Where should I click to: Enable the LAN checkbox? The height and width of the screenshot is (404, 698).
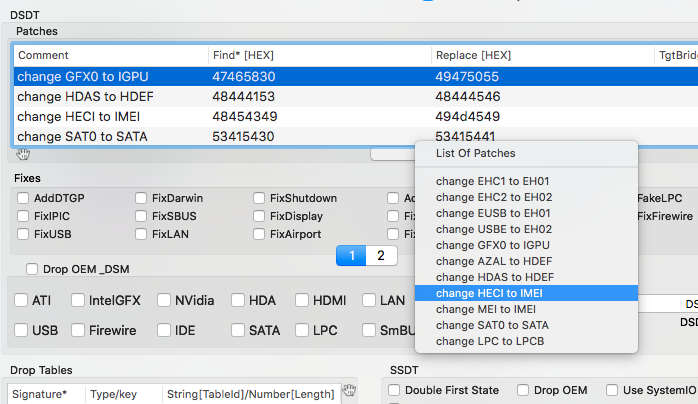[x=369, y=300]
